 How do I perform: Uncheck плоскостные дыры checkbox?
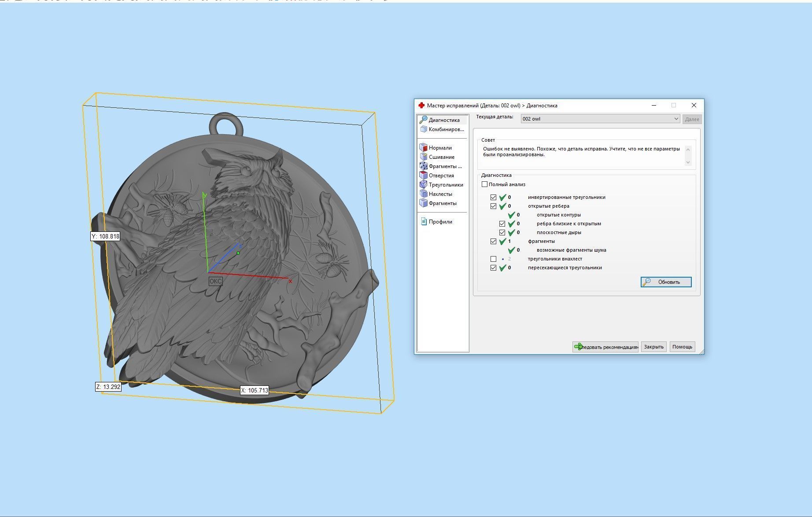coord(502,233)
